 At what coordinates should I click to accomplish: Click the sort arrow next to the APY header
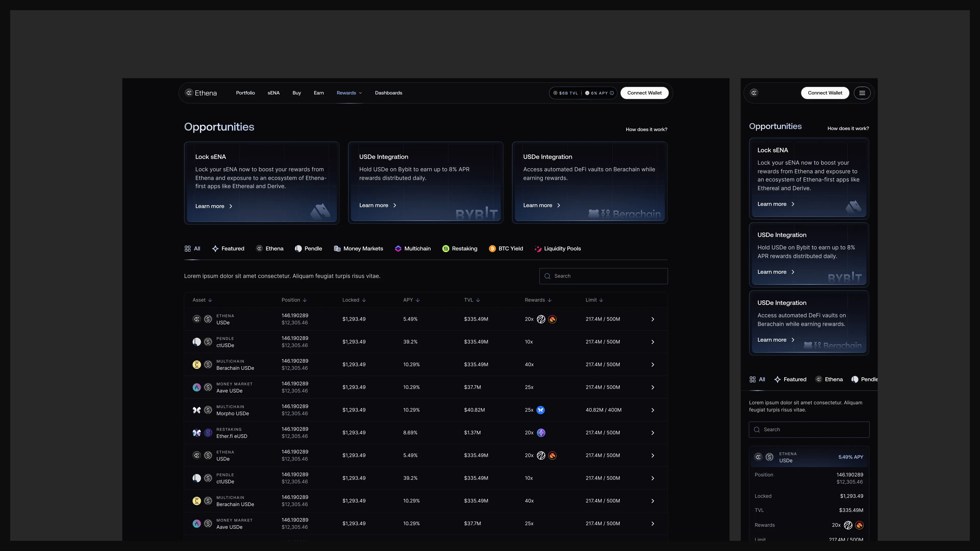(x=418, y=300)
